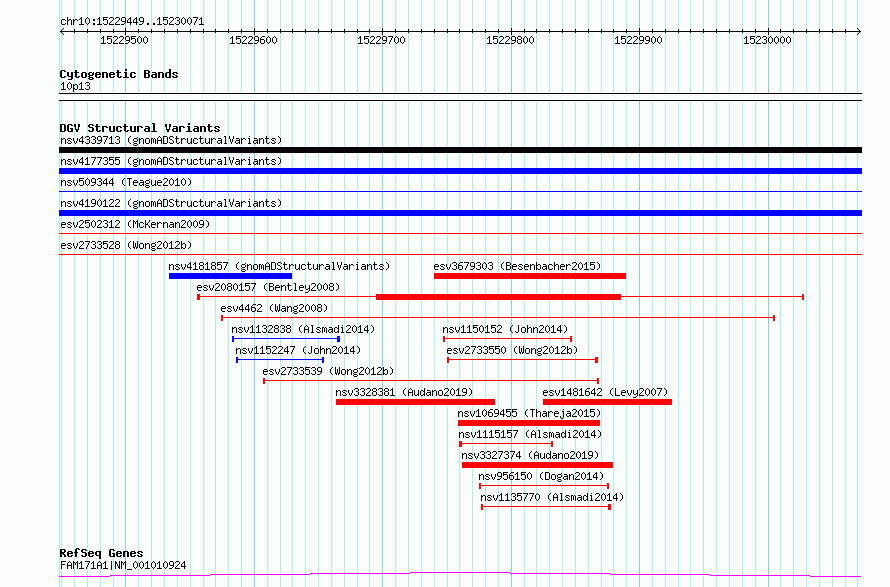The width and height of the screenshot is (890, 587).
Task: Click the red nsv3327374 Audano2019 bar
Action: click(538, 465)
